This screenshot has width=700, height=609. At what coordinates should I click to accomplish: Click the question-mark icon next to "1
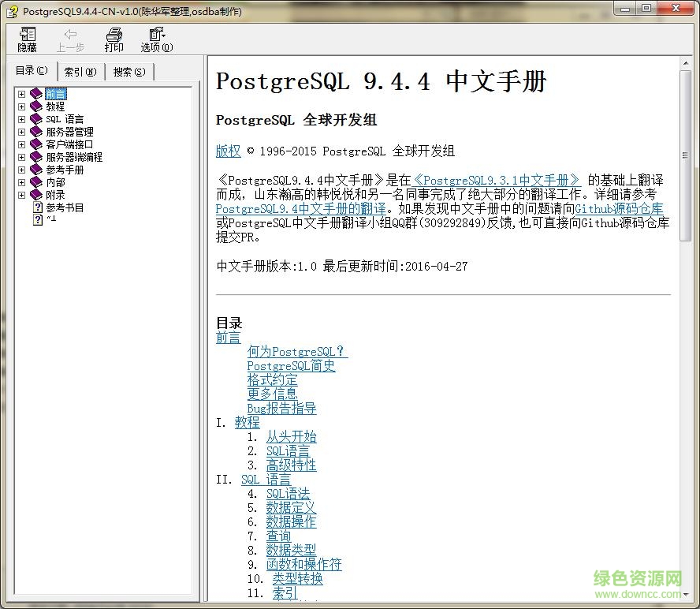(x=38, y=220)
